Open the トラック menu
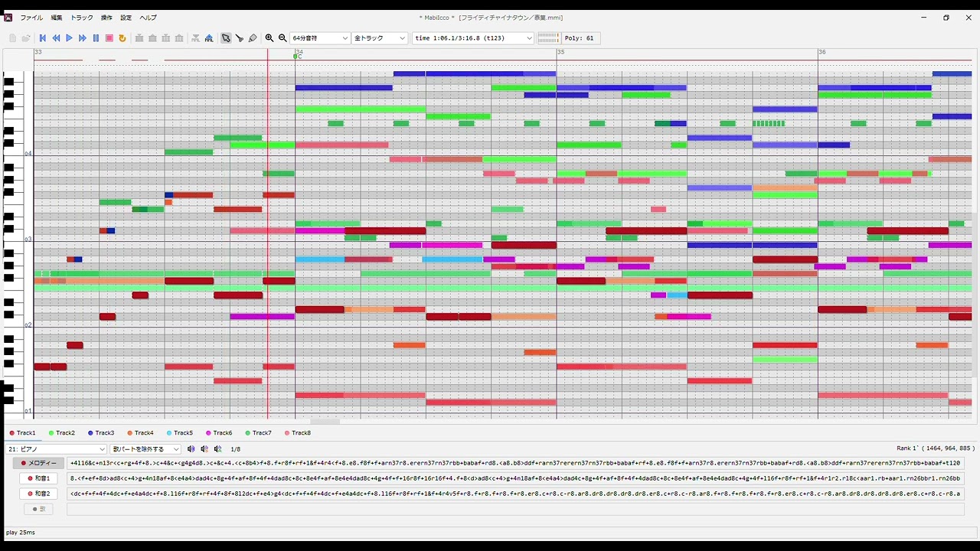This screenshot has width=980, height=551. click(x=82, y=18)
